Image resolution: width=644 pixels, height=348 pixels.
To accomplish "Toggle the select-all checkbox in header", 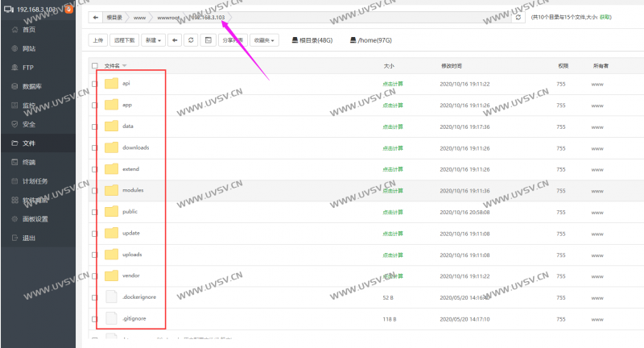I will pyautogui.click(x=94, y=66).
